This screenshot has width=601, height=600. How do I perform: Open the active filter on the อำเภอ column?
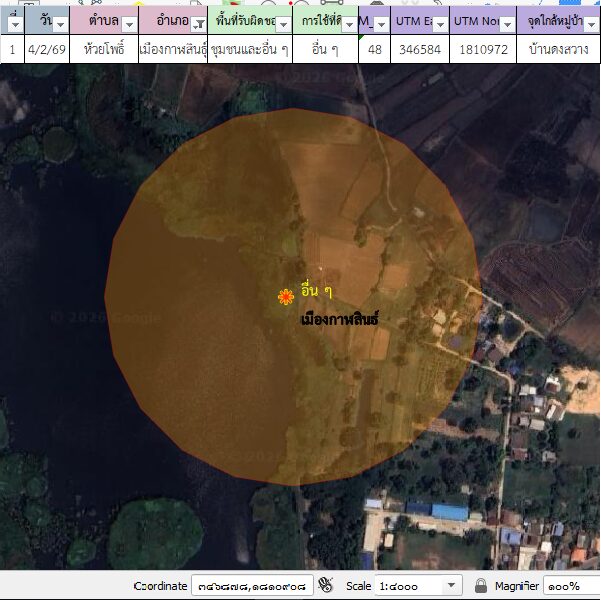(198, 23)
